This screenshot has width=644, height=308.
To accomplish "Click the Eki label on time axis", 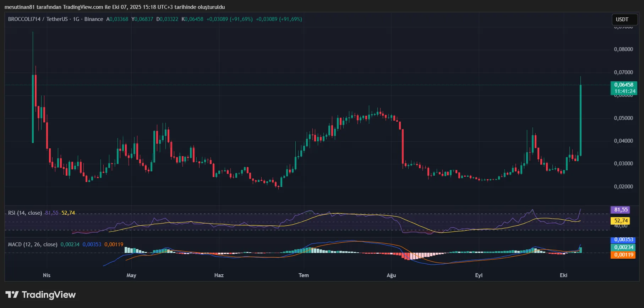I will [x=563, y=275].
